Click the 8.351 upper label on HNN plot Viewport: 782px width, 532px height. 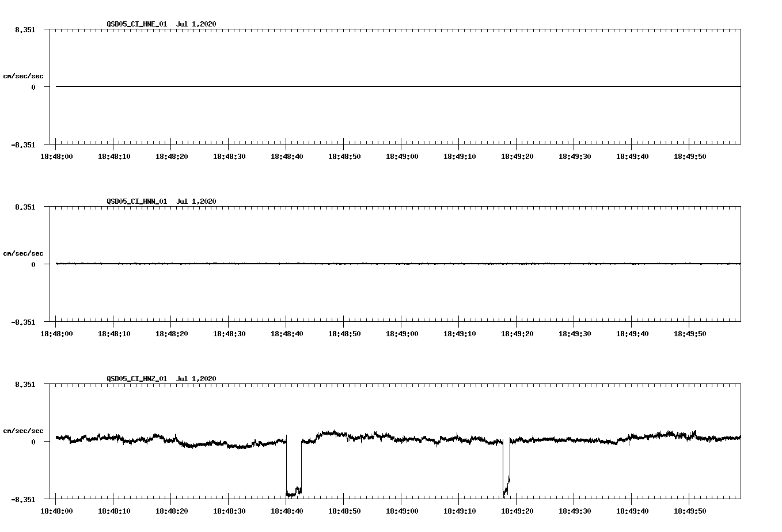click(x=25, y=207)
